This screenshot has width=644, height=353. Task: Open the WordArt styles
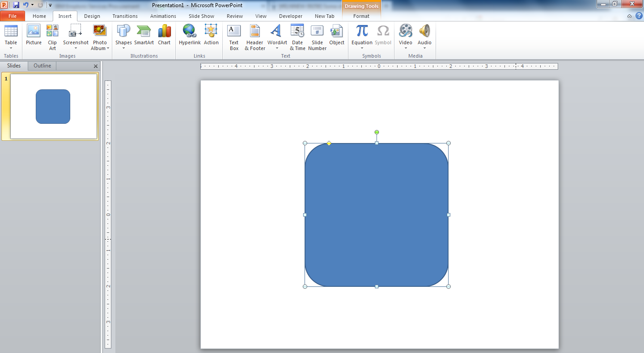coord(277,37)
